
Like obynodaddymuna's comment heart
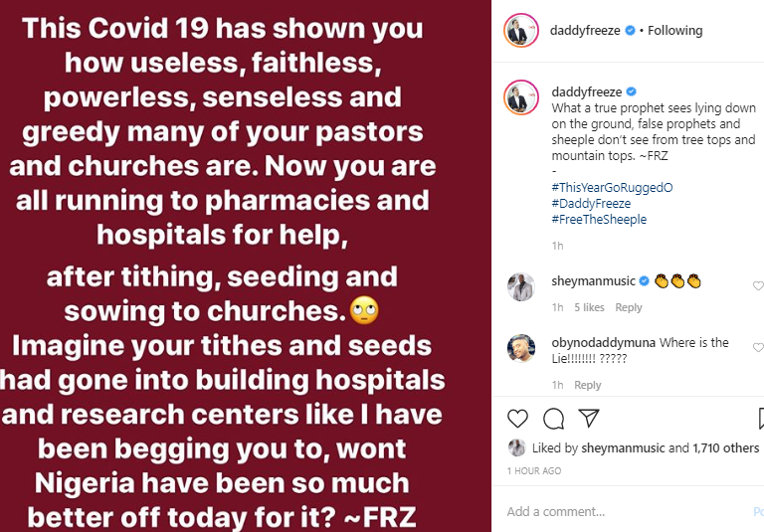(x=758, y=347)
